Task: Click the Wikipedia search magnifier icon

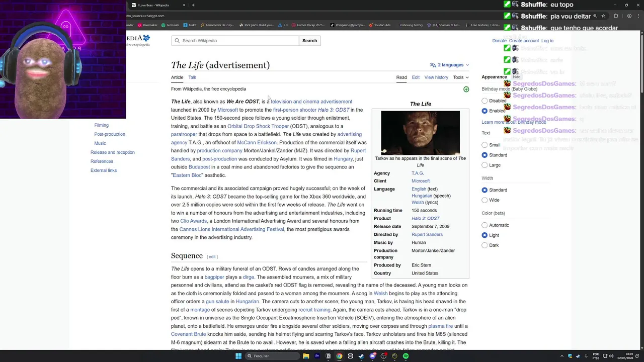Action: click(177, 41)
